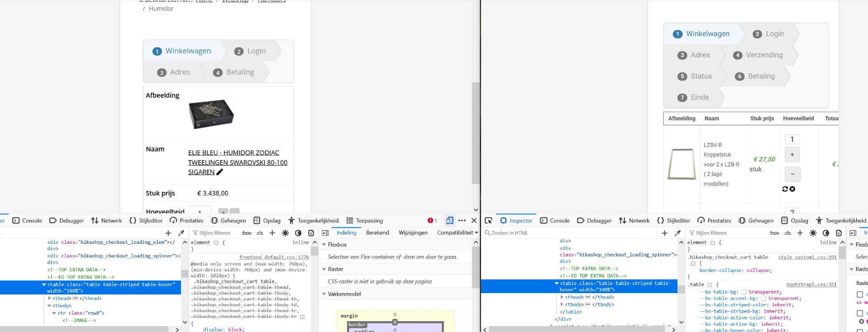
Task: Click the --bs-table-bg transparent color swatch
Action: pos(744,292)
